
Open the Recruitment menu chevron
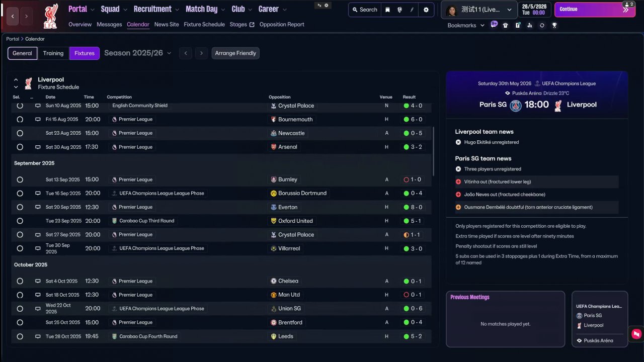click(x=177, y=10)
